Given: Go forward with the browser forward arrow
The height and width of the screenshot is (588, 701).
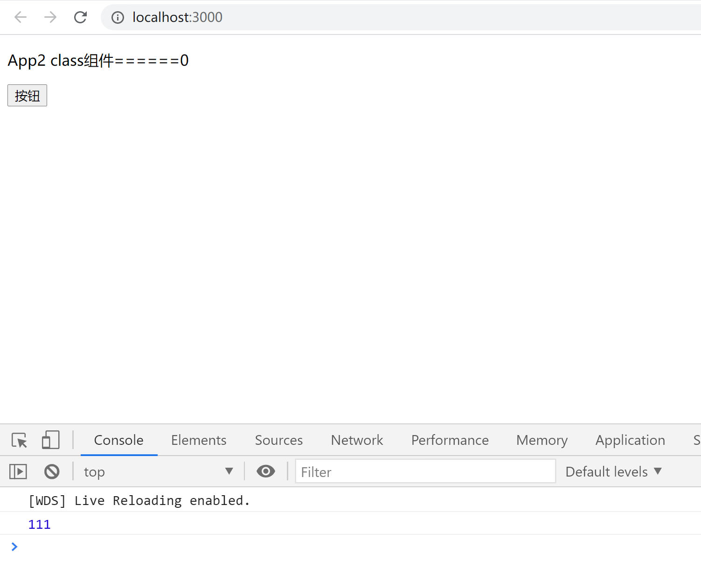Looking at the screenshot, I should [x=50, y=17].
